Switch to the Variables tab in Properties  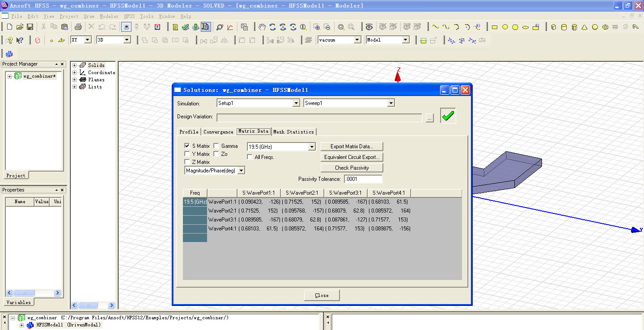(x=19, y=302)
